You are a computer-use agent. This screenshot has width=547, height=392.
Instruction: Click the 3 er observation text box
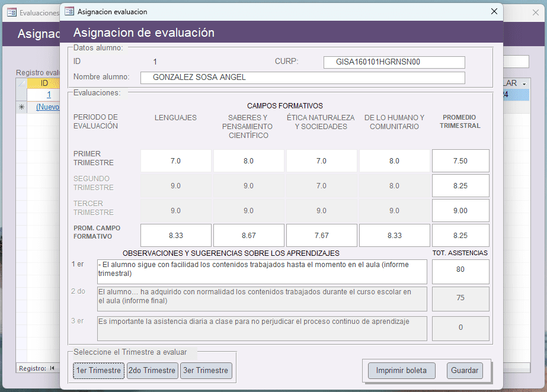262,328
